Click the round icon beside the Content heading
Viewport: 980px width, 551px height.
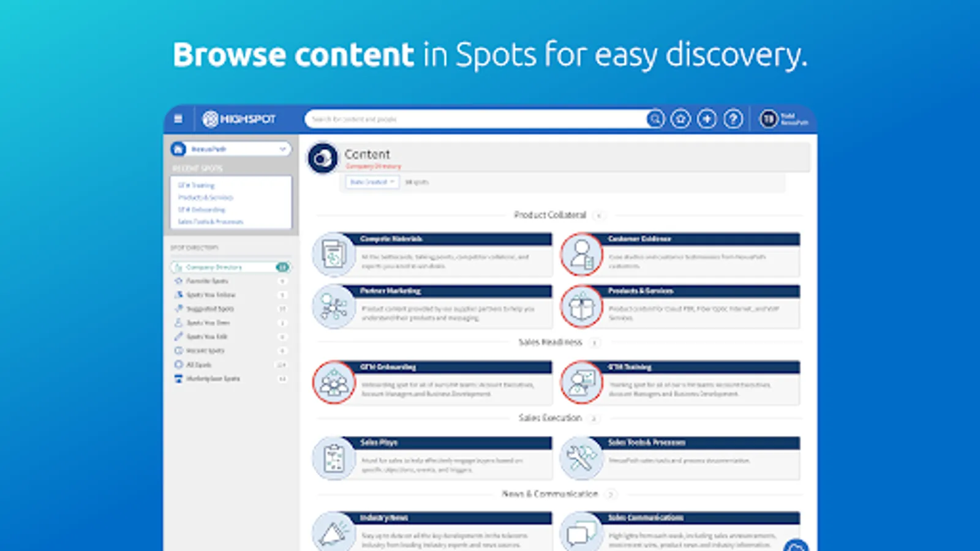pos(322,159)
